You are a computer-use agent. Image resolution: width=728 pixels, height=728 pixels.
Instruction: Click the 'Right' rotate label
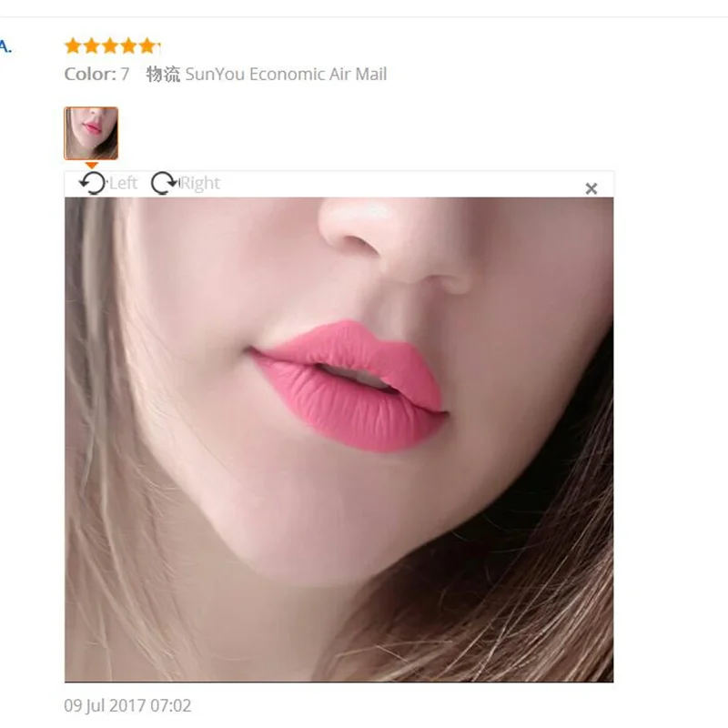pos(199,183)
